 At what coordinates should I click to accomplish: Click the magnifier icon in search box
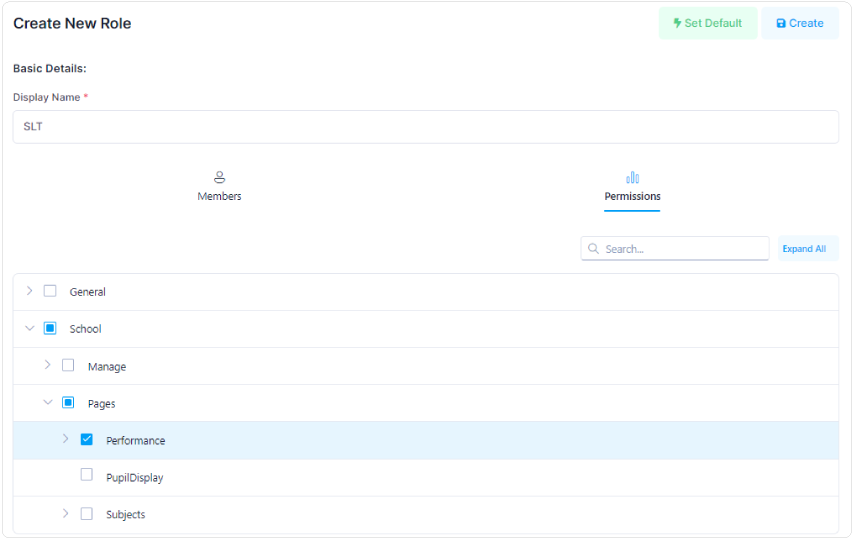(x=594, y=249)
